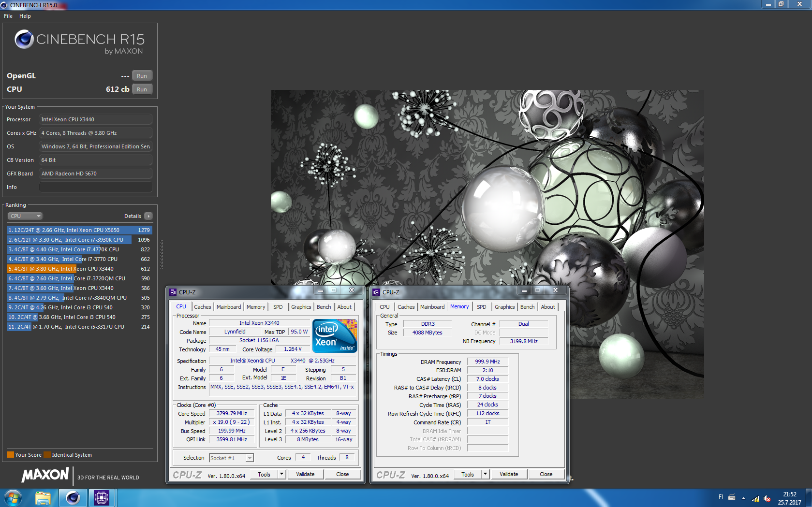The width and height of the screenshot is (812, 507).
Task: Click the FI language indicator
Action: 721,497
